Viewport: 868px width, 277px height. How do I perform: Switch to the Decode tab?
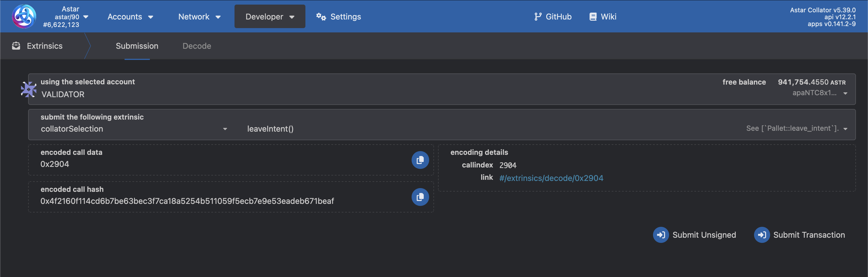coord(197,46)
